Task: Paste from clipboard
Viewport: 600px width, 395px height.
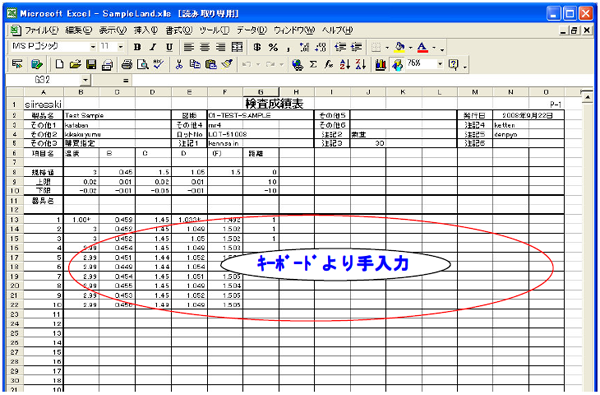Action: tap(211, 64)
